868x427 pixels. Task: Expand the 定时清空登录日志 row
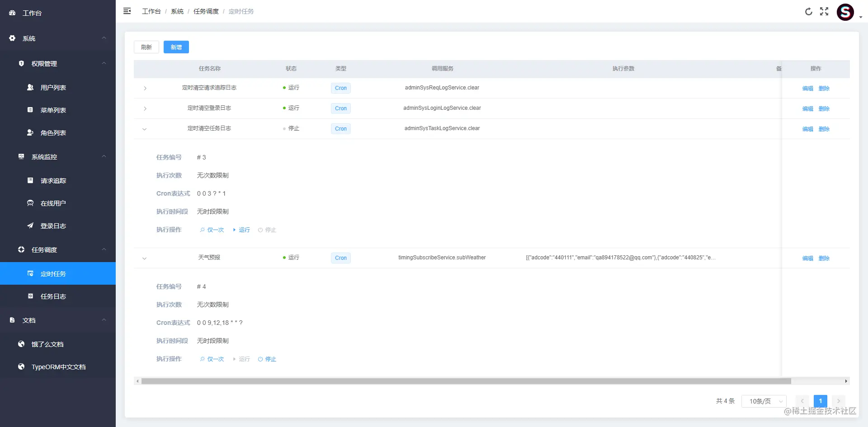point(145,108)
